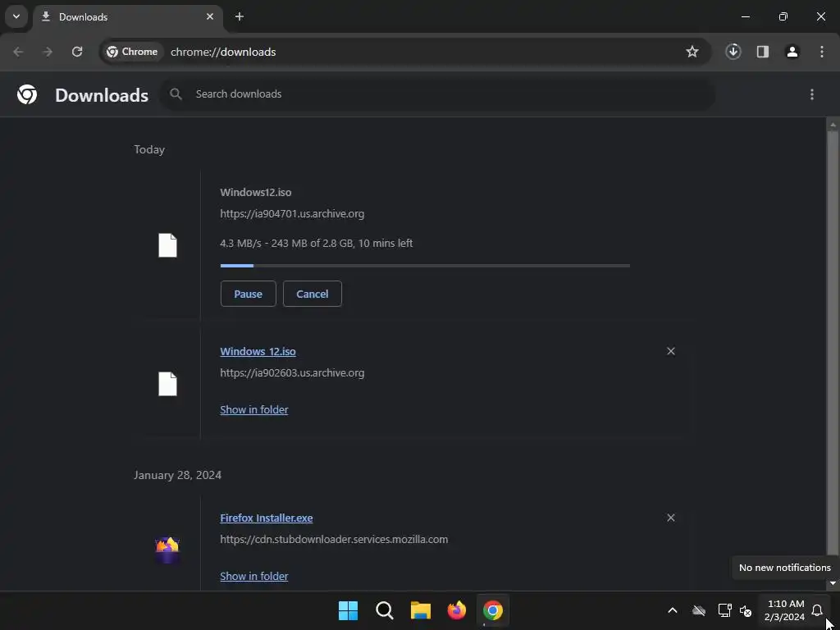Image resolution: width=840 pixels, height=630 pixels.
Task: Open Firefox from the taskbar
Action: [457, 610]
